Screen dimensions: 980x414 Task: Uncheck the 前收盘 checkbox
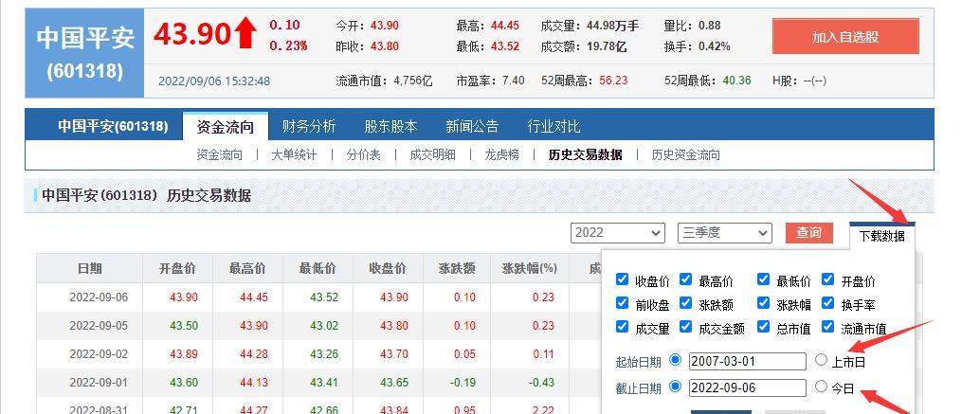622,303
